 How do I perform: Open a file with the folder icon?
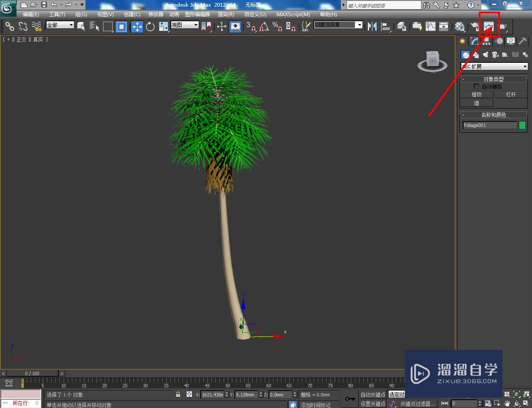34,5
